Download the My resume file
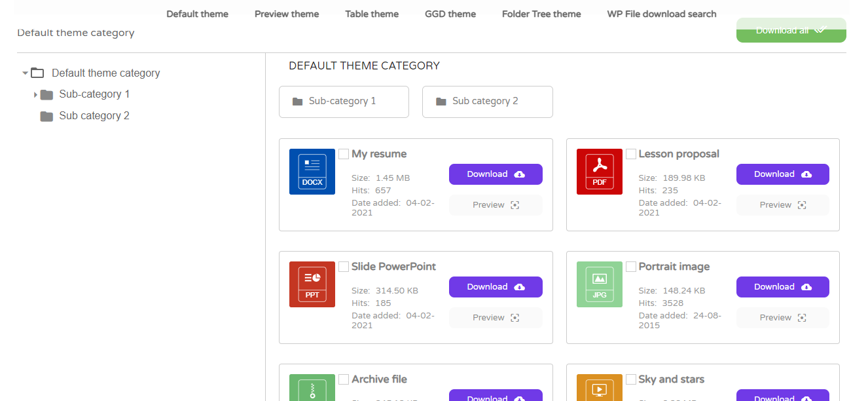This screenshot has height=401, width=868. (x=496, y=174)
